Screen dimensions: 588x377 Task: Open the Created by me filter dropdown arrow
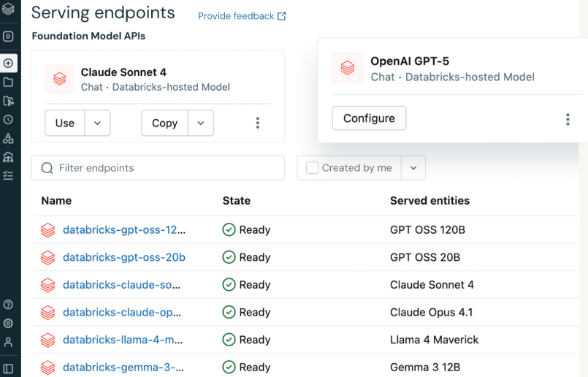coord(413,168)
